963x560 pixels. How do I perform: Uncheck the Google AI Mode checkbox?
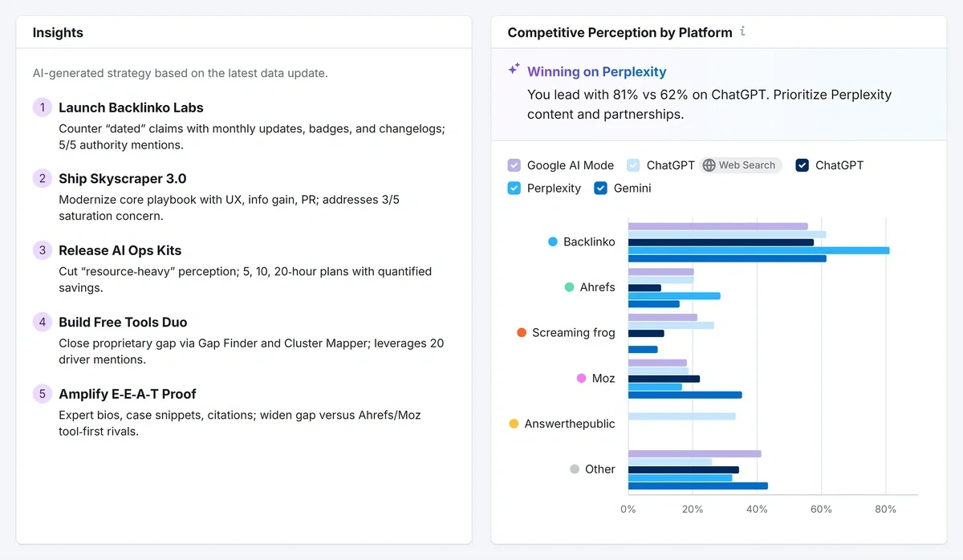513,165
